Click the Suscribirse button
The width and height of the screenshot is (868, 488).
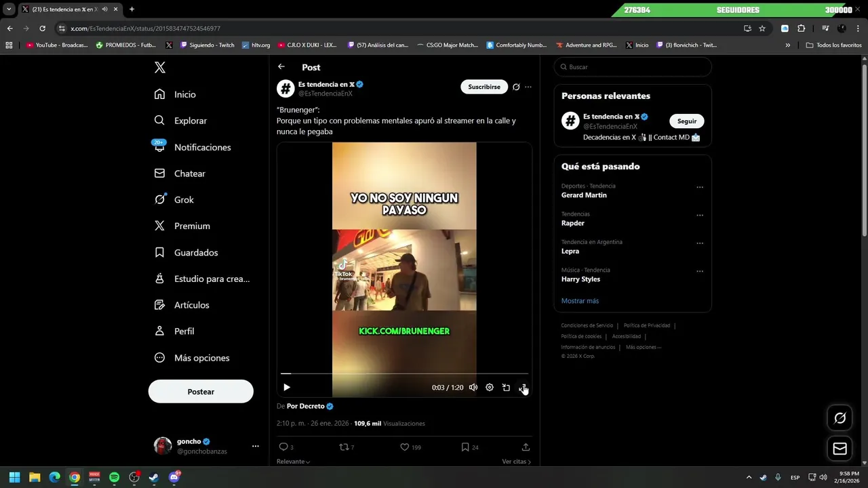(484, 87)
